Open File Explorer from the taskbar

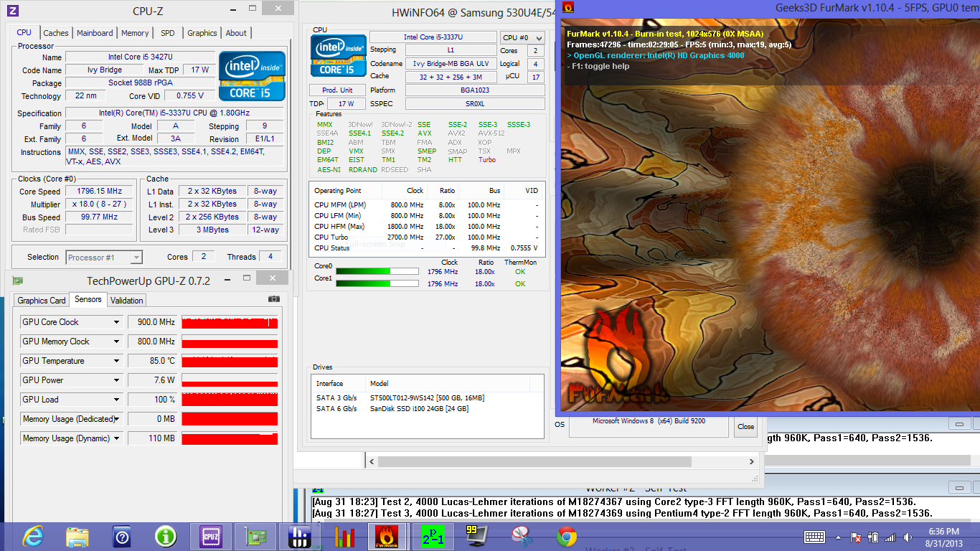(x=77, y=536)
